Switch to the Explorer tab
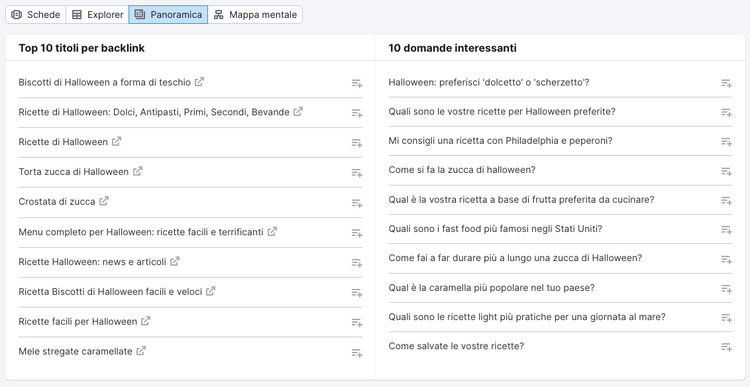The image size is (750, 387). [x=98, y=14]
